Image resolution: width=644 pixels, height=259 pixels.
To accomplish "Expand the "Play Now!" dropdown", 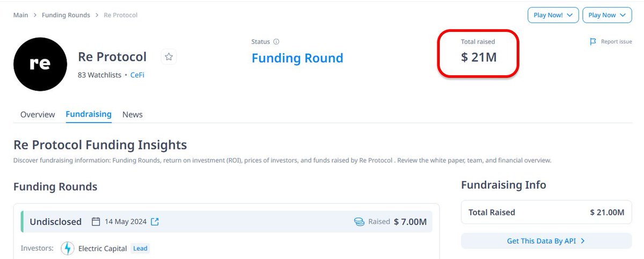I will pos(553,15).
